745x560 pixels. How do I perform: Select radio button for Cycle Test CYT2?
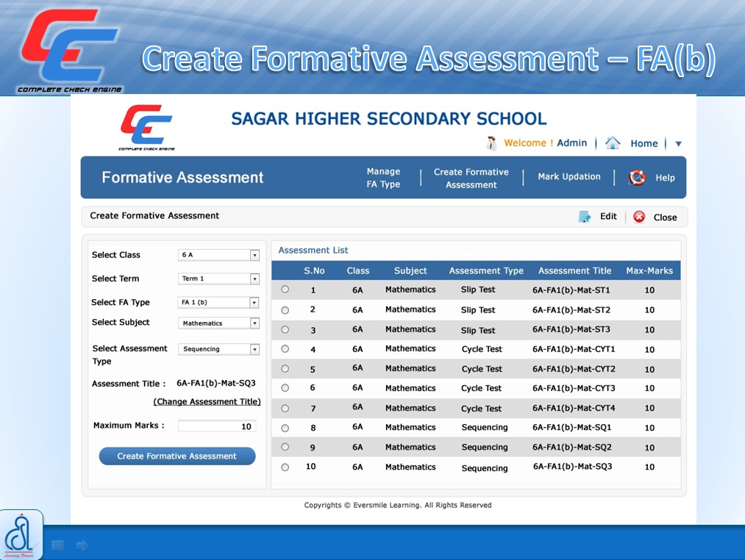(x=285, y=369)
